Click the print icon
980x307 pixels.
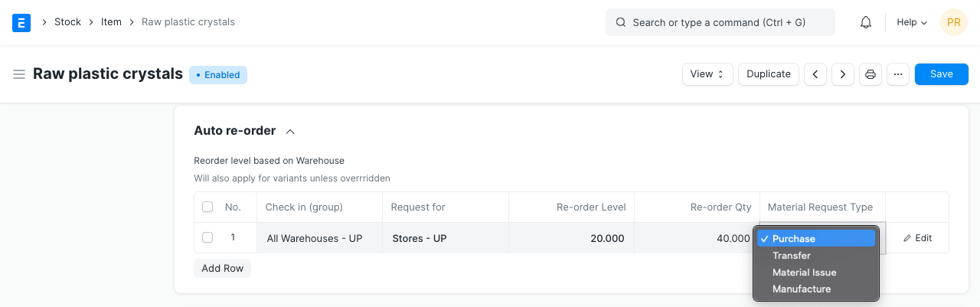[871, 74]
